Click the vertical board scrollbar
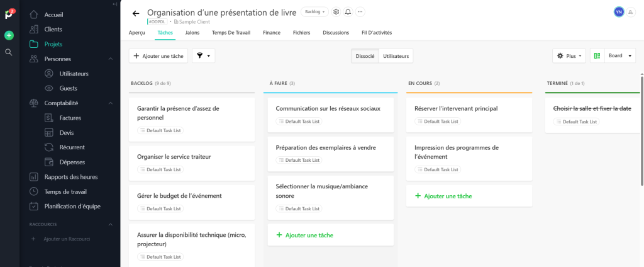The width and height of the screenshot is (644, 267). [642, 131]
